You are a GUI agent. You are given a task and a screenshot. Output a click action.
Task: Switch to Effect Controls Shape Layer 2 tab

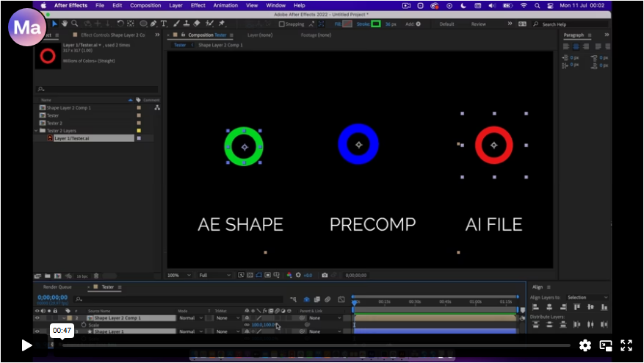tap(112, 35)
